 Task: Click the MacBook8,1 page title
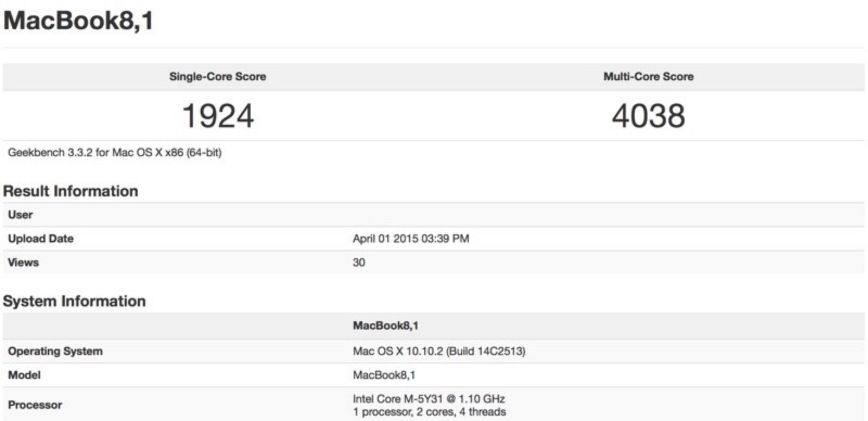(x=79, y=21)
